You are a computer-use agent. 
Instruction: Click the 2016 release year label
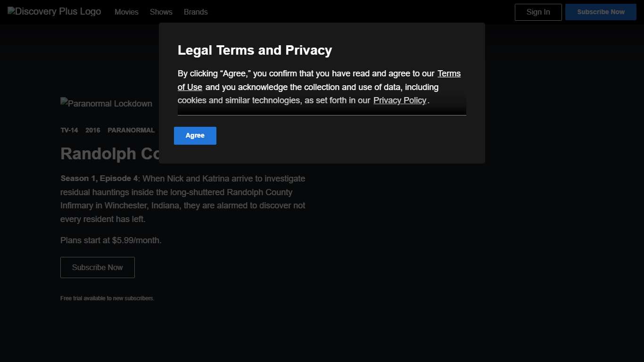pos(93,130)
